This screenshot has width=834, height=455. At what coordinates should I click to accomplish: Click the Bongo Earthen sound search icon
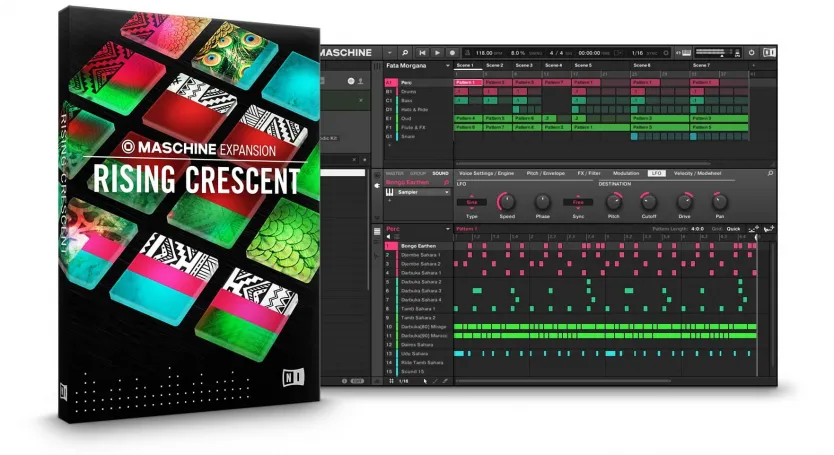pos(446,183)
